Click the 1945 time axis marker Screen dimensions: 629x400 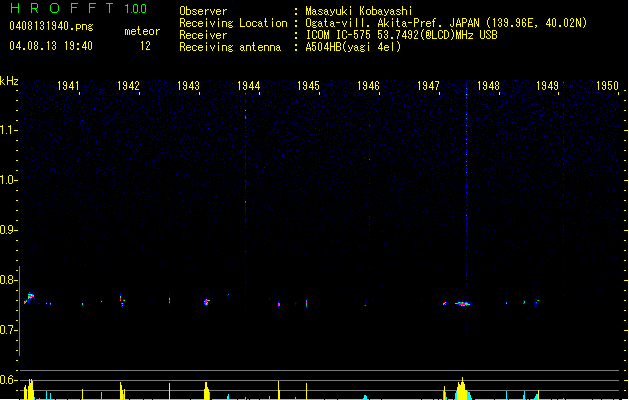[x=308, y=86]
